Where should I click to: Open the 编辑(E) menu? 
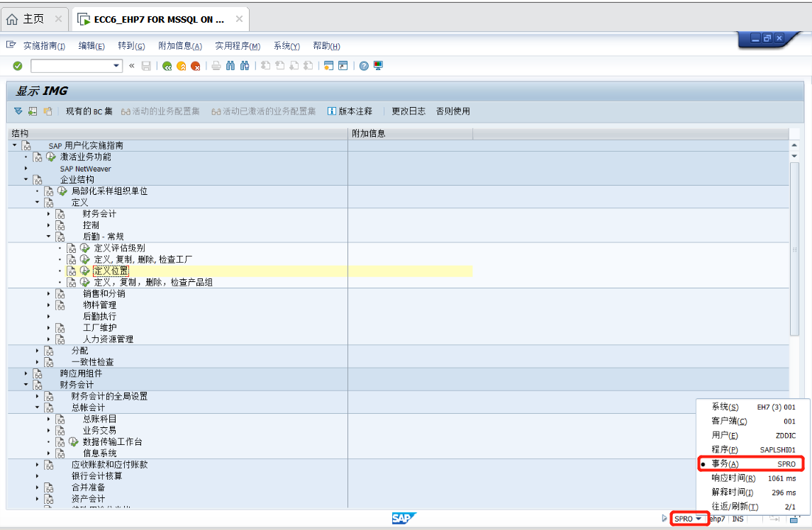pyautogui.click(x=91, y=45)
